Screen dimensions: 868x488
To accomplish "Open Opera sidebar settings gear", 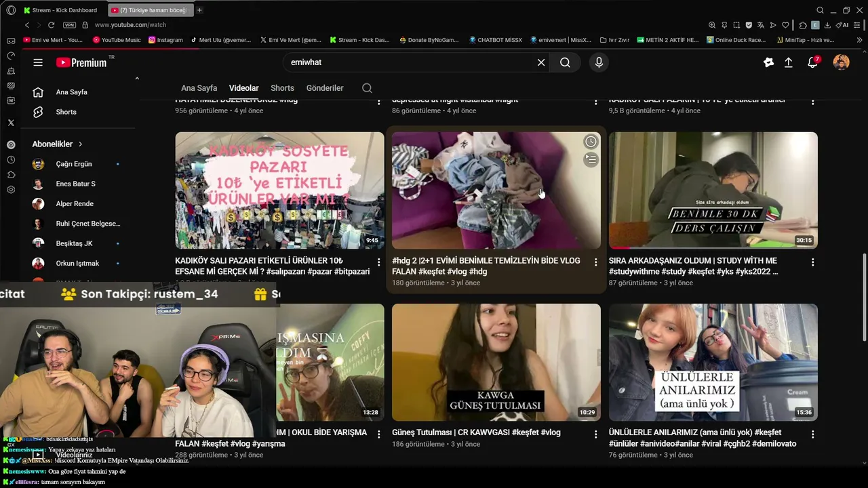I will click(11, 190).
